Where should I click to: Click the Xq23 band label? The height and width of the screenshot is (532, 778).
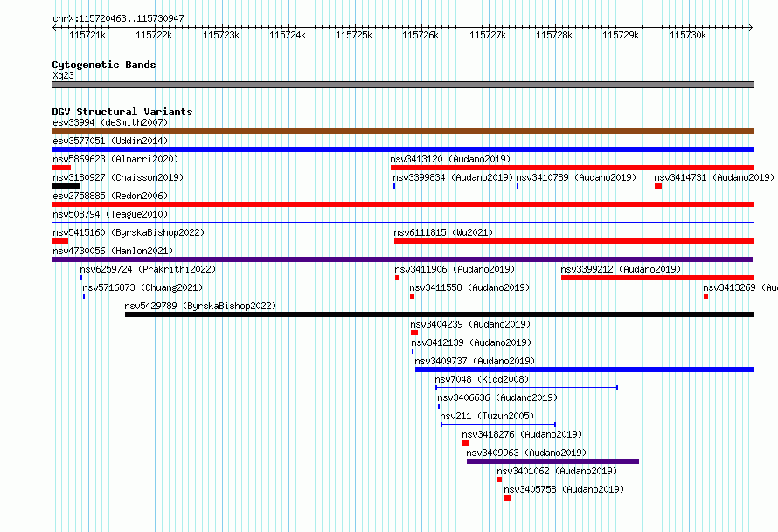63,75
